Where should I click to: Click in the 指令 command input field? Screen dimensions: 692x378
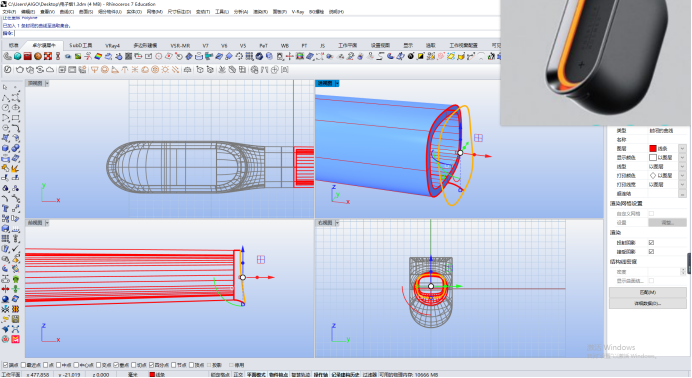click(x=256, y=33)
